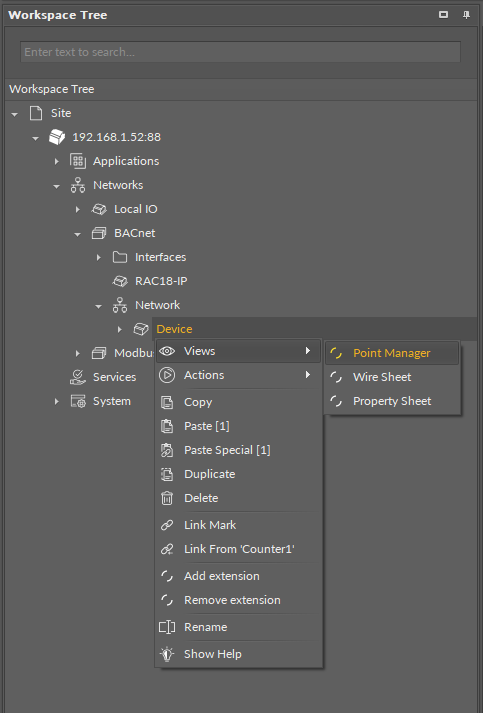The width and height of the screenshot is (483, 713).
Task: Expand the Interfaces folder
Action: pos(99,257)
